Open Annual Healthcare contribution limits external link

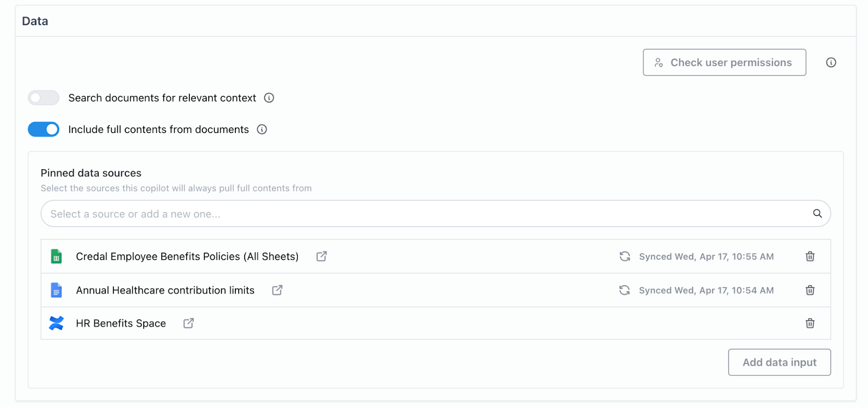pos(277,290)
